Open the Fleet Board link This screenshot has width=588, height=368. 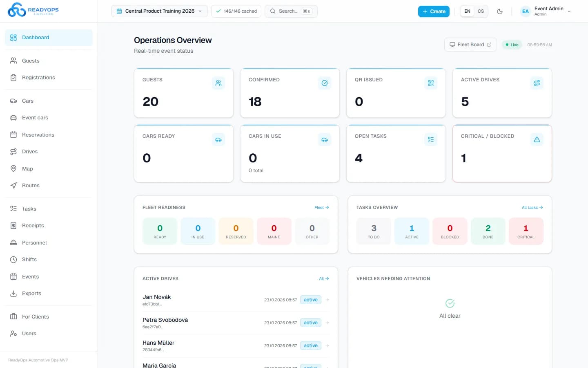coord(470,45)
